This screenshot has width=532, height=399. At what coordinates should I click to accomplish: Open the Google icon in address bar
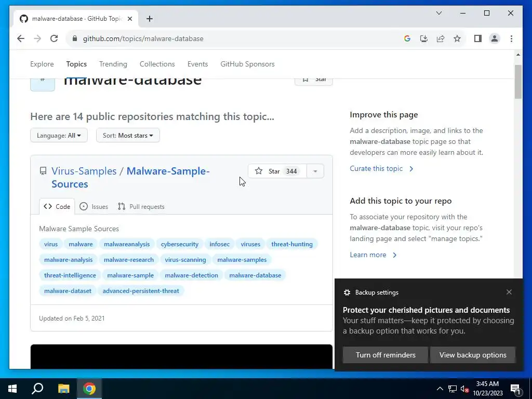[407, 38]
